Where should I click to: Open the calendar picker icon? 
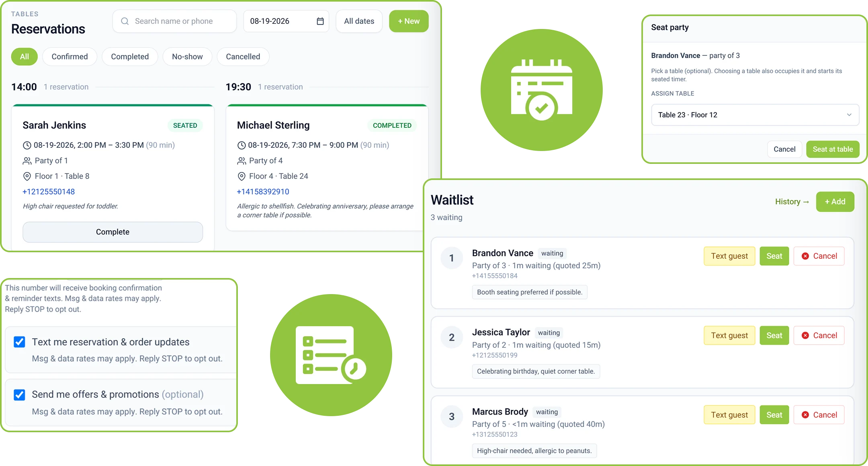point(320,21)
